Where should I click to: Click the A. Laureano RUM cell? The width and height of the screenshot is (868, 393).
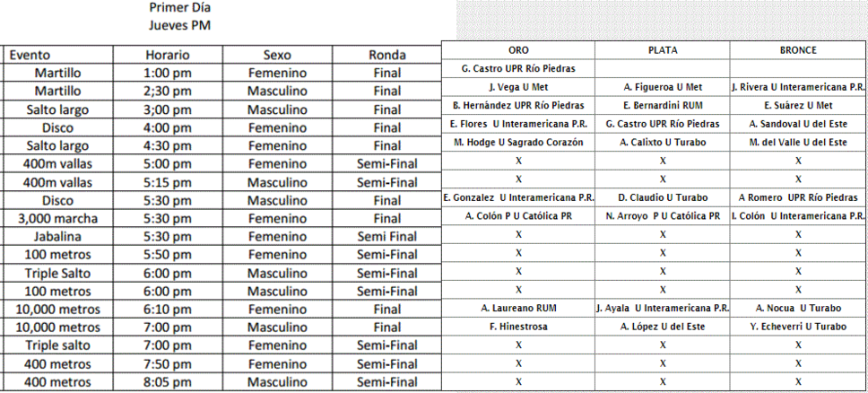point(518,308)
